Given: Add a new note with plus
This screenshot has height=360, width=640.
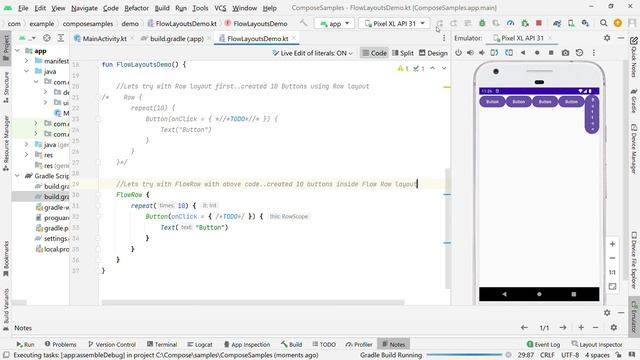Looking at the screenshot, I should pos(581,327).
